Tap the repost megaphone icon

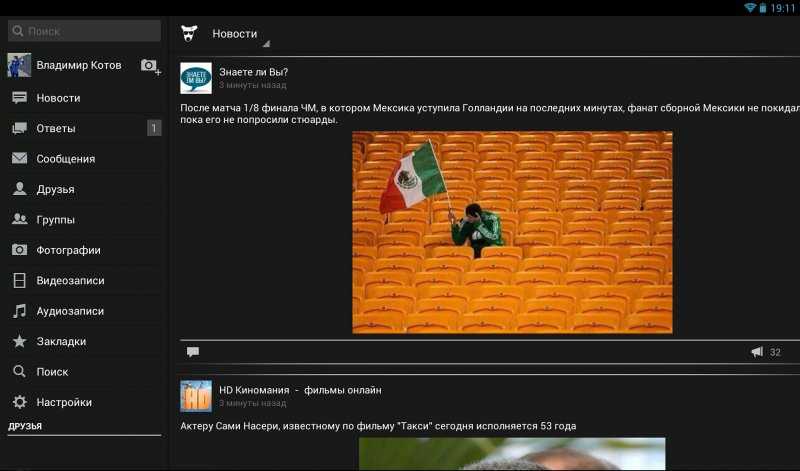[757, 352]
